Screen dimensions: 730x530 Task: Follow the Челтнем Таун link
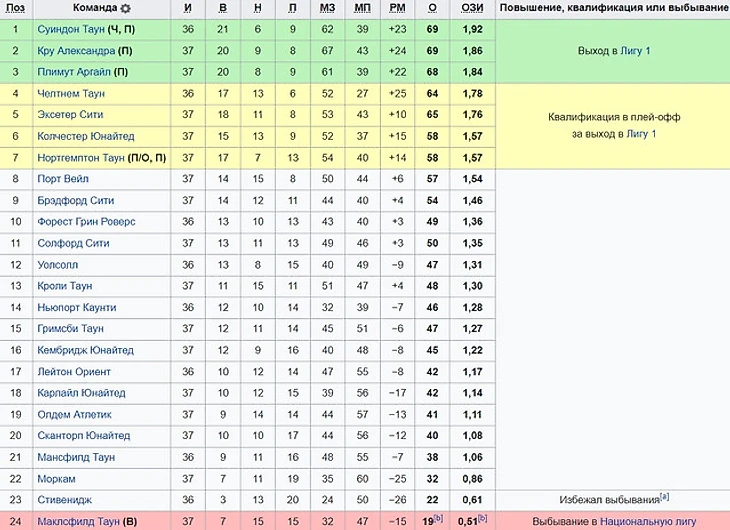[x=72, y=93]
